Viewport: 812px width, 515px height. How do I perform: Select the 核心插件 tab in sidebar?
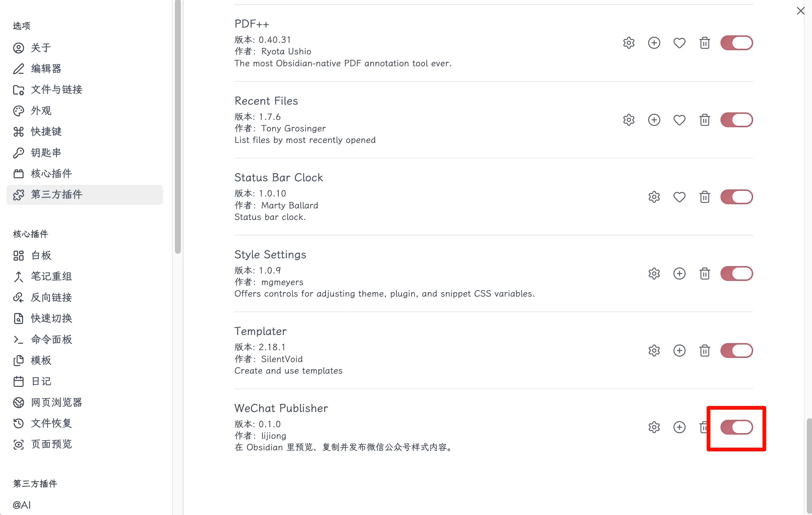[51, 174]
